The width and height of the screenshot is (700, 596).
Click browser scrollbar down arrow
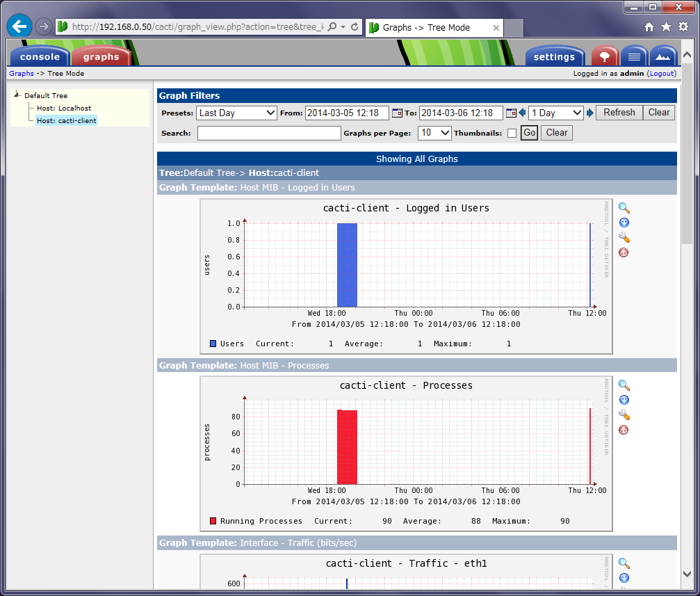click(687, 574)
